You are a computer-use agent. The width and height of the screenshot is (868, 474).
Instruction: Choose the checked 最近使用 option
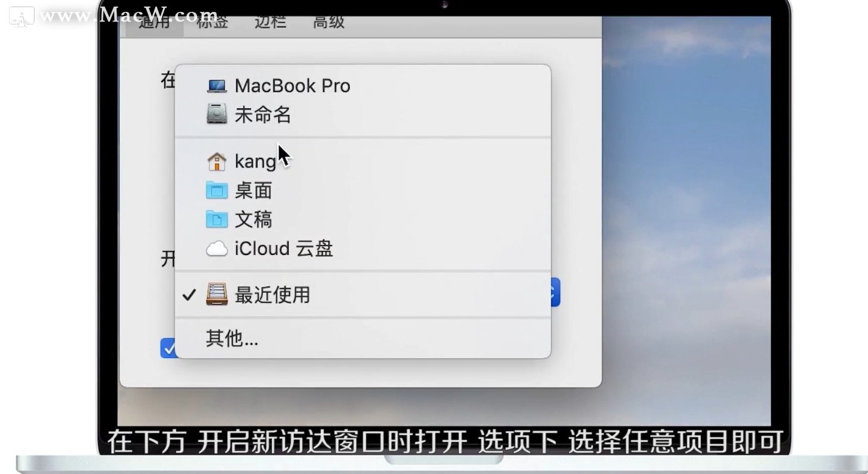pyautogui.click(x=363, y=295)
